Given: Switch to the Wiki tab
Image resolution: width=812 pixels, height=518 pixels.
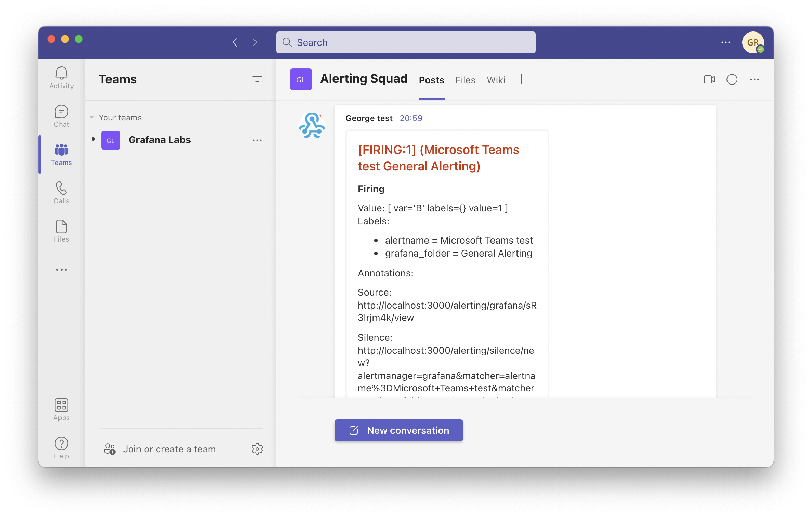Looking at the screenshot, I should click(x=496, y=80).
